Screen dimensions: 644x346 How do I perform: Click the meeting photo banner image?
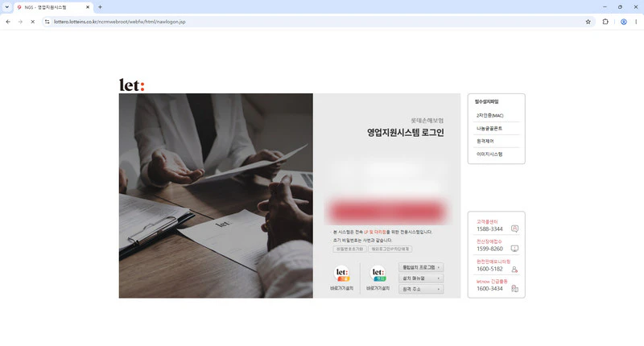pos(216,196)
